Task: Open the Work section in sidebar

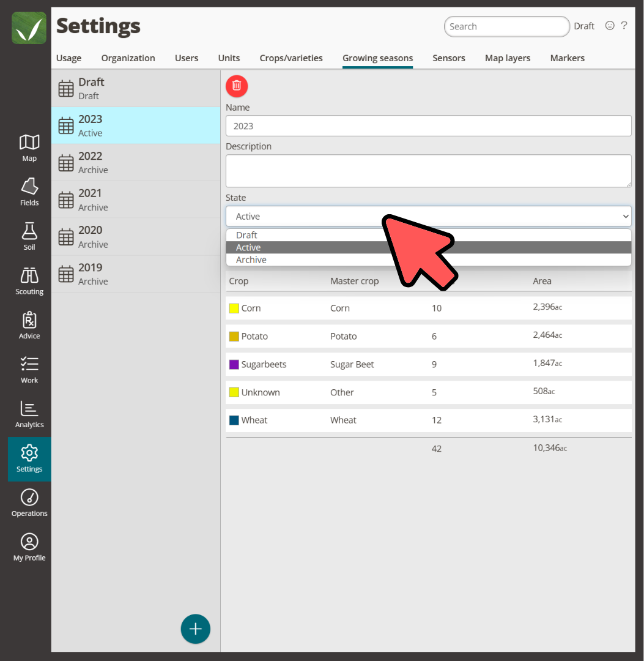Action: [x=29, y=370]
